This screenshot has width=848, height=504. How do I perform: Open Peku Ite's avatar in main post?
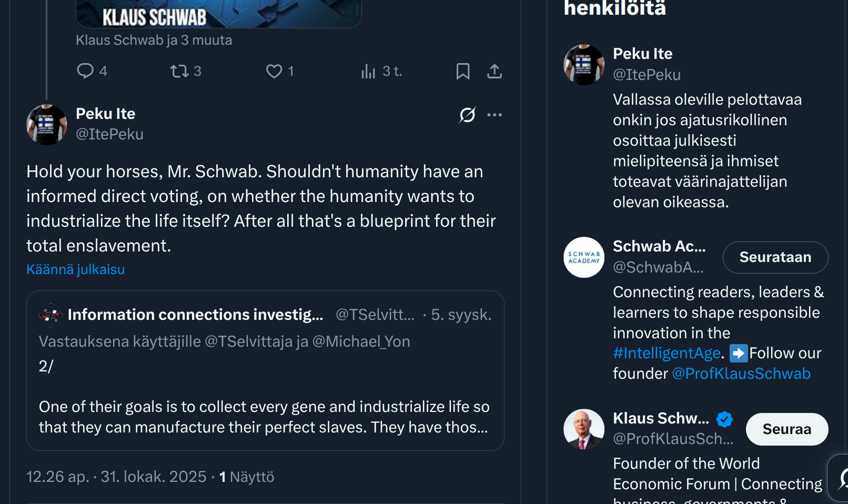click(46, 124)
